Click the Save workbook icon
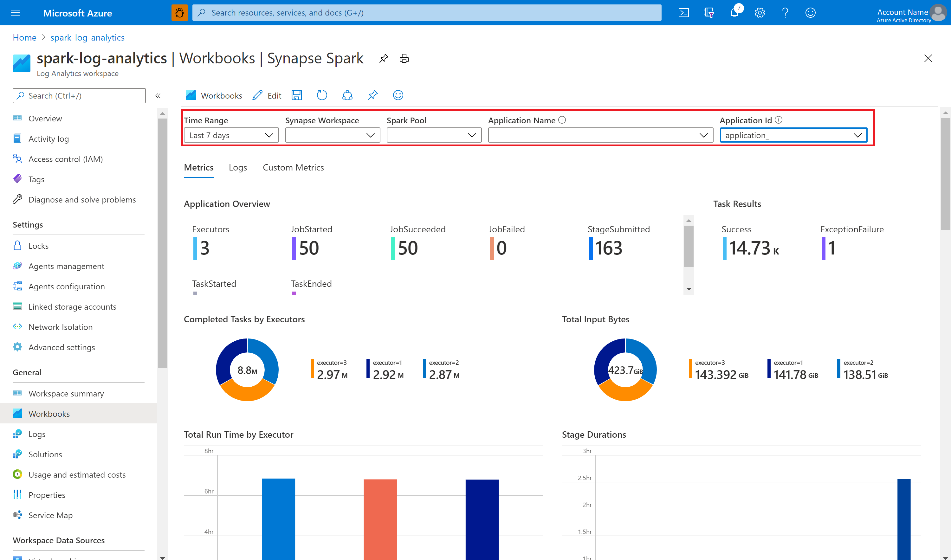 (x=297, y=95)
